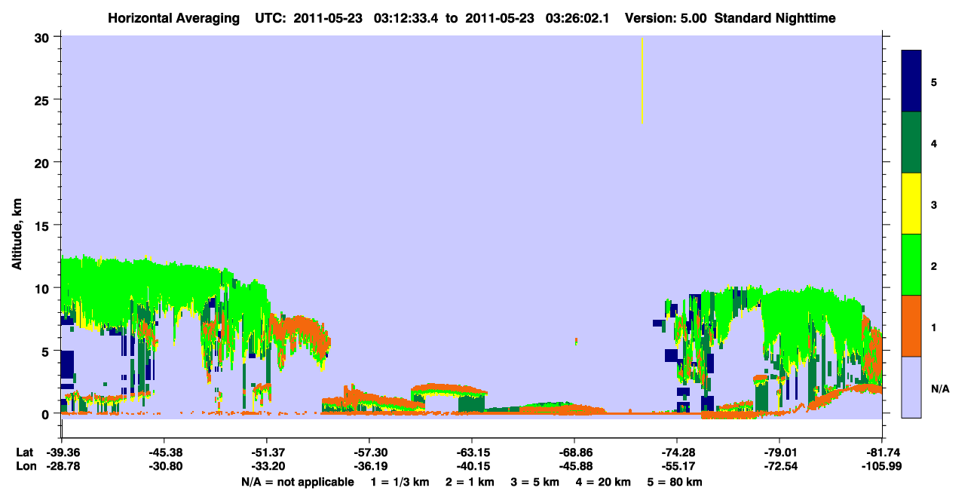Click '3 = 5 km' in the key
This screenshot has width=980, height=503.
[534, 482]
